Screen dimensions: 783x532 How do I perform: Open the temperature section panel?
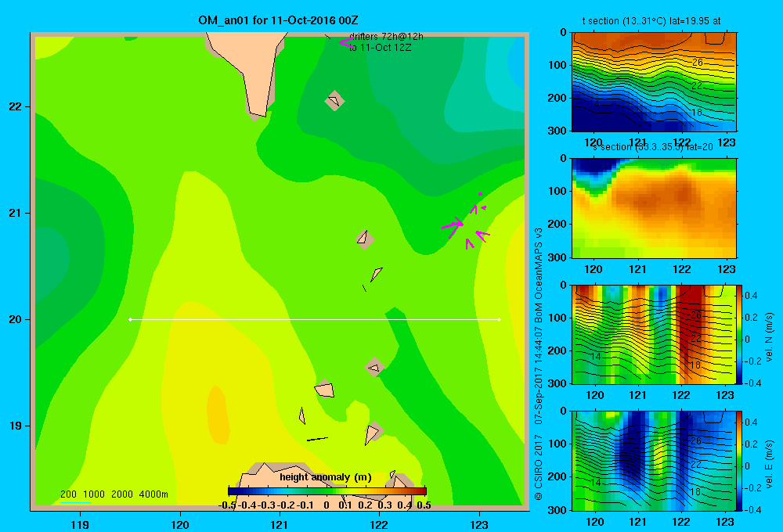click(x=654, y=82)
